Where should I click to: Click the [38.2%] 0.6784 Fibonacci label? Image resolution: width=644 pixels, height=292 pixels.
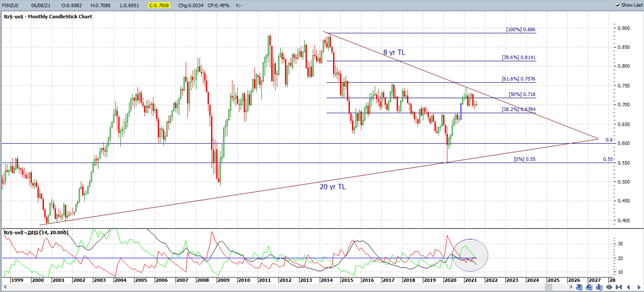[x=519, y=109]
